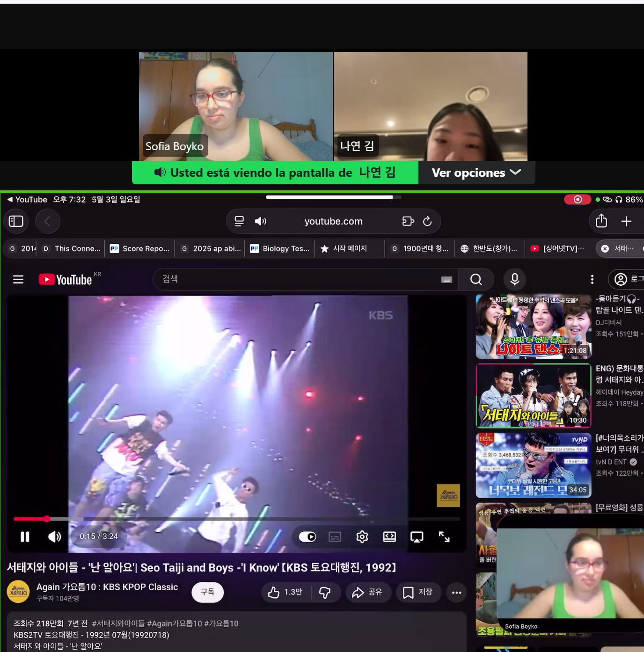
Task: Start voice search with the microphone
Action: pos(515,279)
